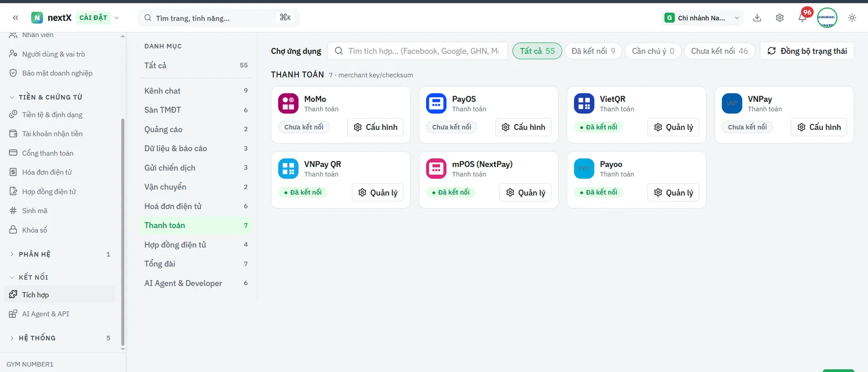Collapse the KẾT NỐI section

tap(60, 277)
